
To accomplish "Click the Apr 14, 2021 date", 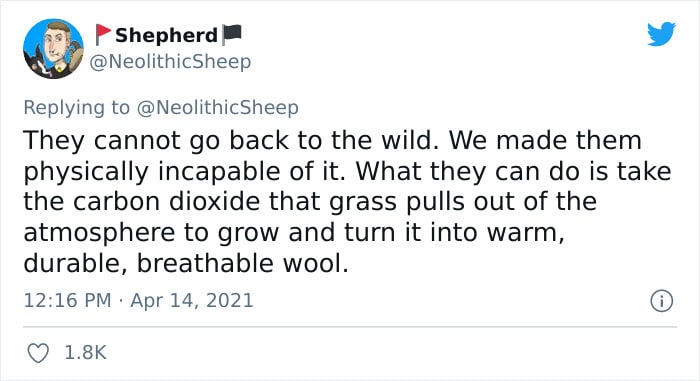I will click(192, 300).
